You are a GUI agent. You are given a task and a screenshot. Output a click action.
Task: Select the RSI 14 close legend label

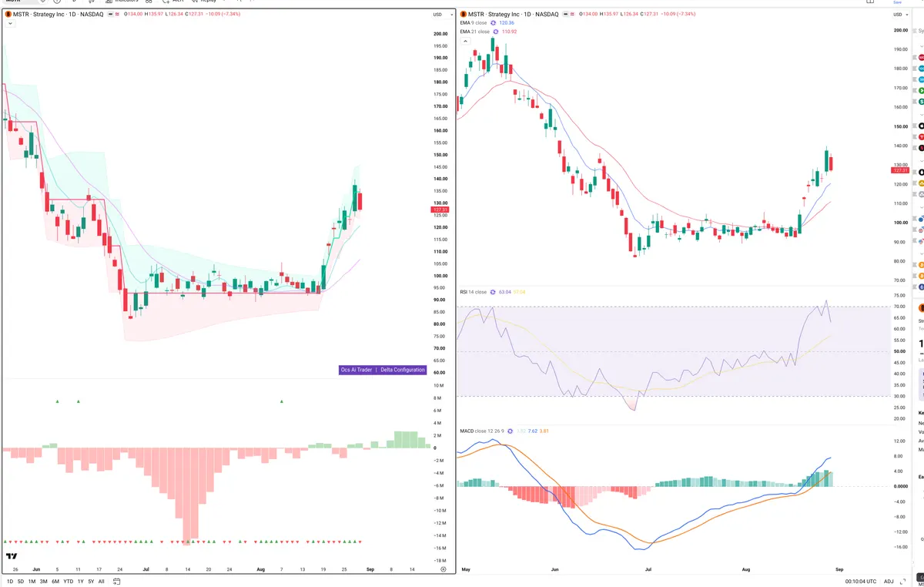[x=474, y=292]
